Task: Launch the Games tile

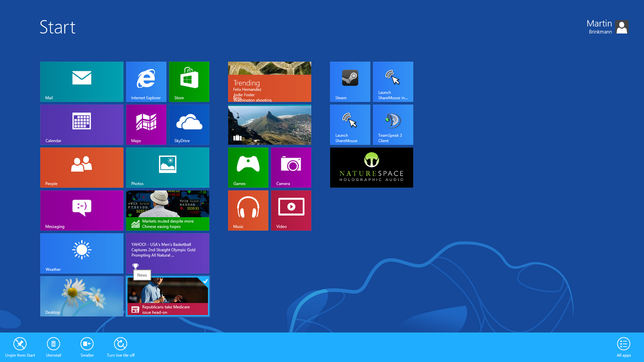Action: pos(248,168)
